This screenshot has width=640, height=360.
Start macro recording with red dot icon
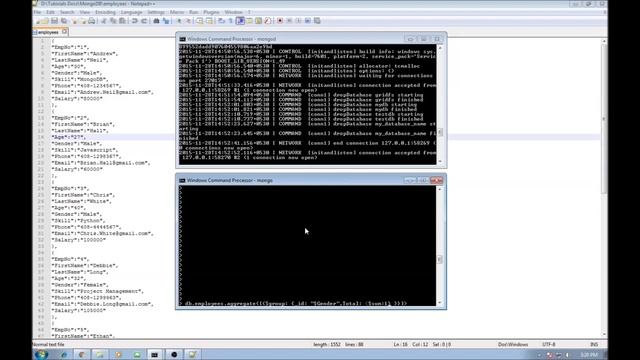[x=280, y=21]
